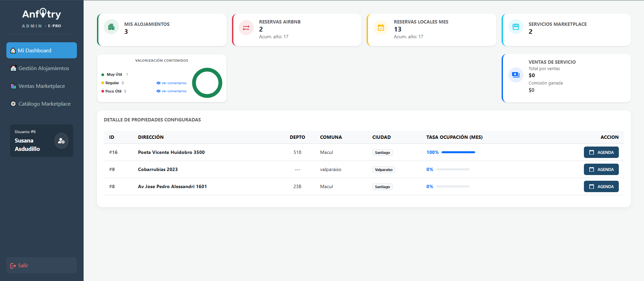The width and height of the screenshot is (644, 281).
Task: Click Muy Útil legend entry
Action: tap(114, 74)
